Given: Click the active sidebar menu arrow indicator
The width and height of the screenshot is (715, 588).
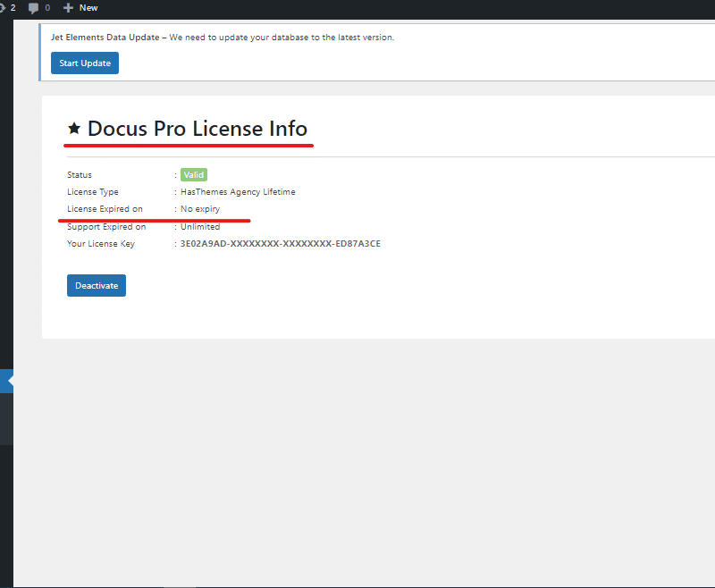Looking at the screenshot, I should (x=11, y=381).
